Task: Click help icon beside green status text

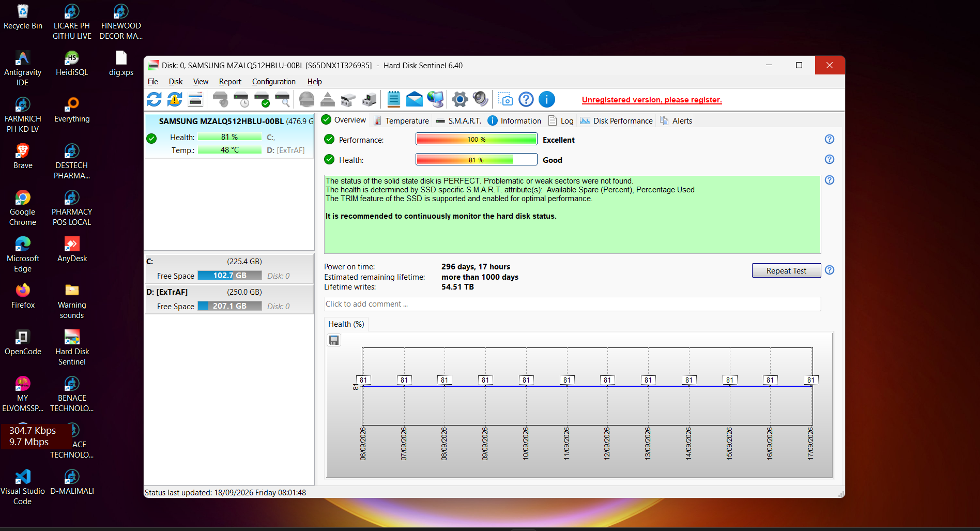Action: (x=830, y=180)
